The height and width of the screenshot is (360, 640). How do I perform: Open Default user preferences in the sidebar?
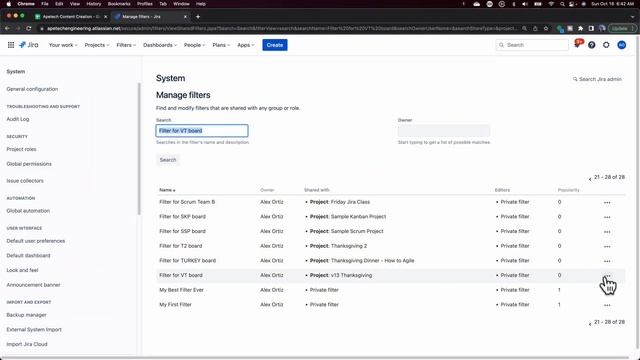(x=36, y=241)
